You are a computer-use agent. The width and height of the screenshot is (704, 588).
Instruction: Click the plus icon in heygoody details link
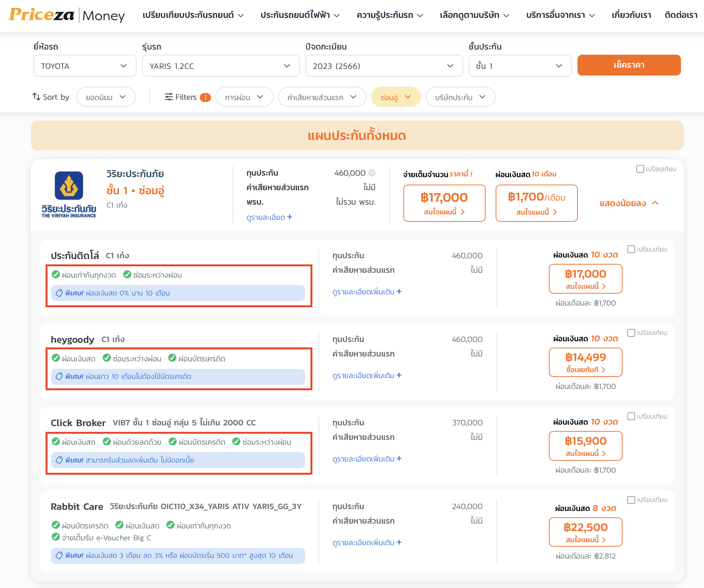tap(399, 375)
